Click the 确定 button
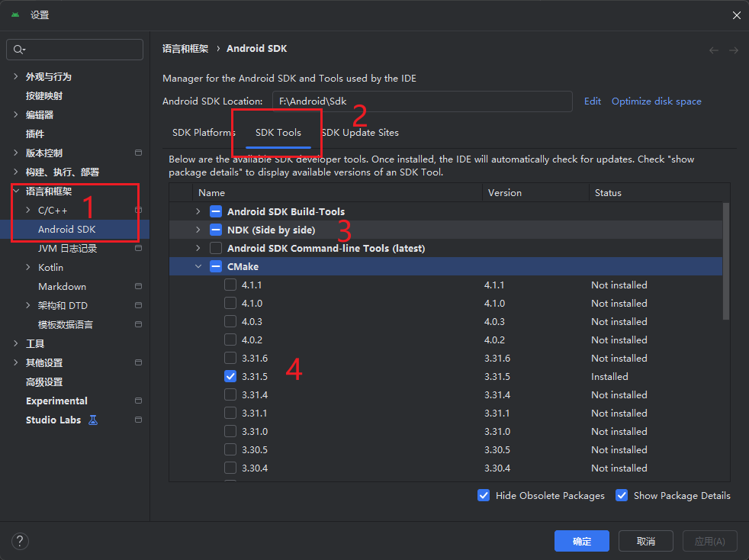Screen dimensions: 749x560 (582, 542)
